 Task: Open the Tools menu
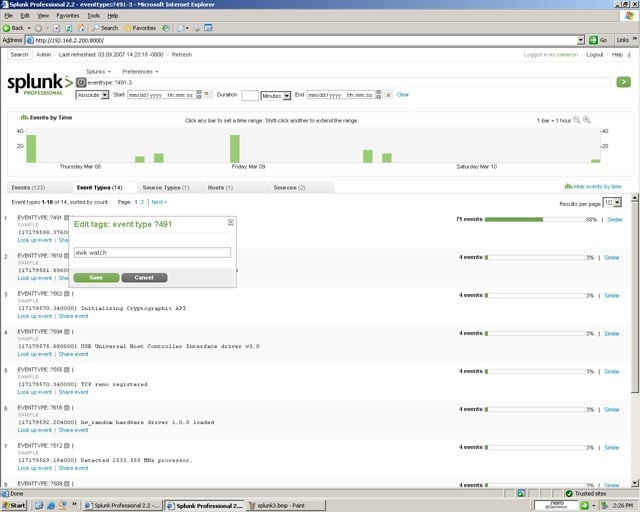coord(93,16)
